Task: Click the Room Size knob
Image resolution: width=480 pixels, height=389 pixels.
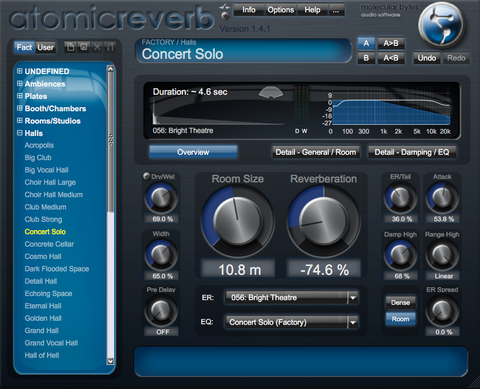Action: pyautogui.click(x=237, y=221)
